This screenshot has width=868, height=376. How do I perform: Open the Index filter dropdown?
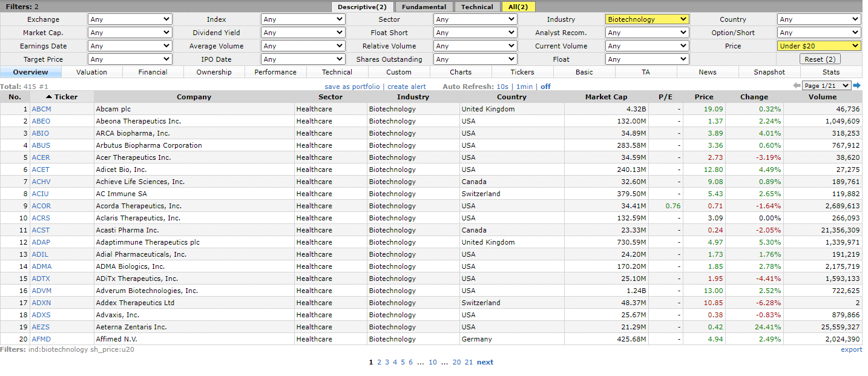pos(303,19)
